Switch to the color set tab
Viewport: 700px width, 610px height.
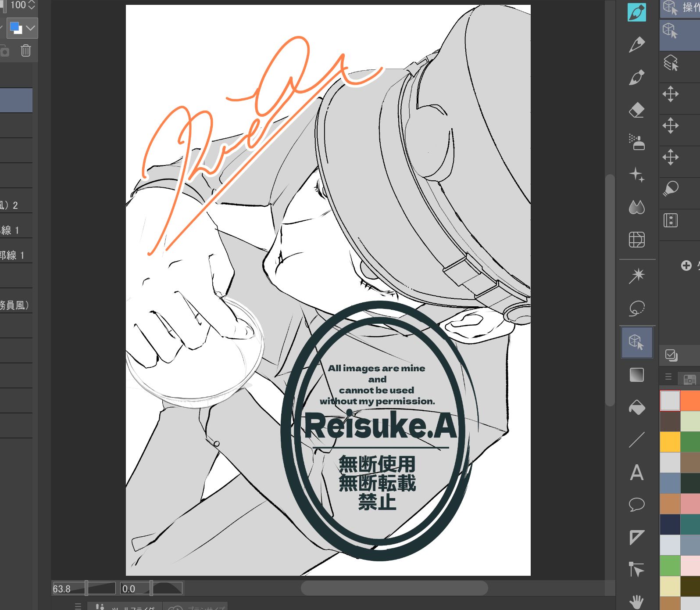click(689, 379)
